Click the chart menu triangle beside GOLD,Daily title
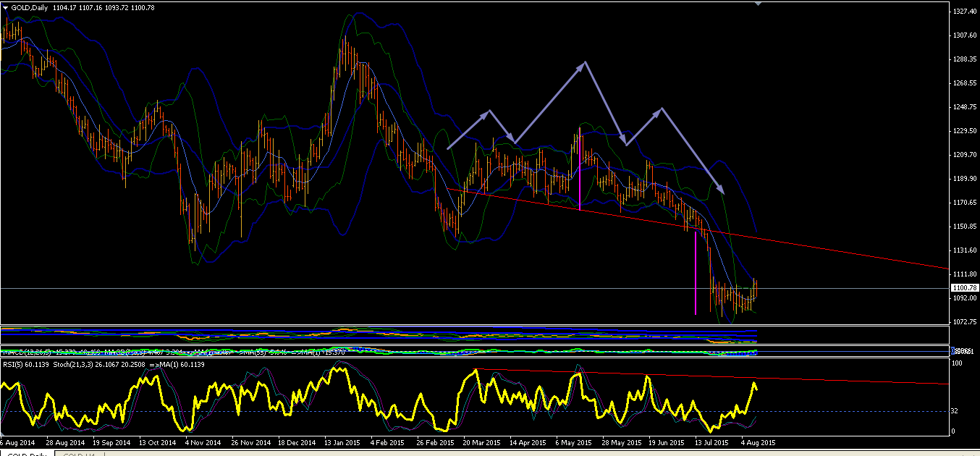 coord(5,7)
